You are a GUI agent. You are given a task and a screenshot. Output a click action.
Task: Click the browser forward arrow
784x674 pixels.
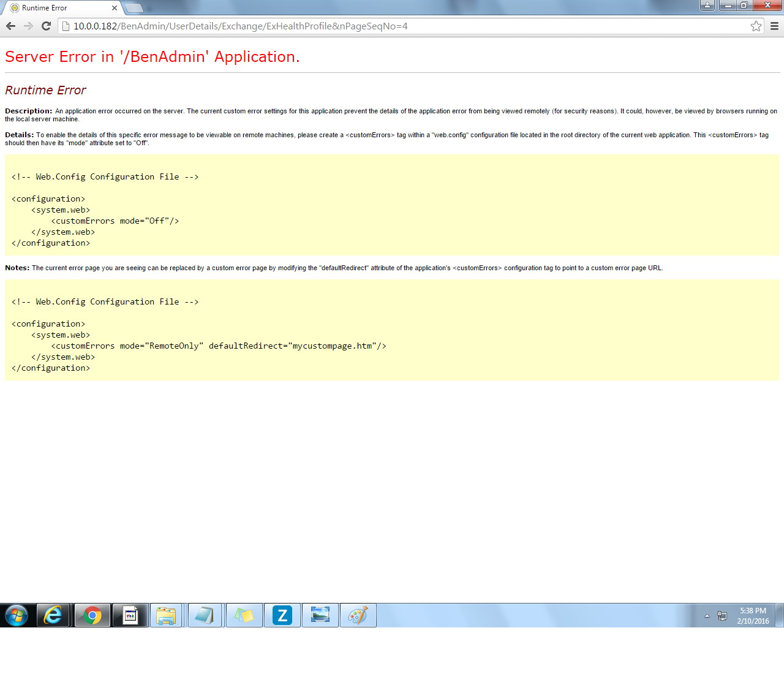tap(28, 26)
